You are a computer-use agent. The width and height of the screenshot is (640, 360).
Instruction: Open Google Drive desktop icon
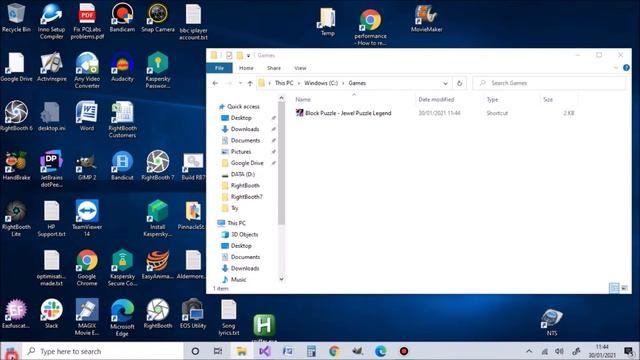(x=16, y=67)
